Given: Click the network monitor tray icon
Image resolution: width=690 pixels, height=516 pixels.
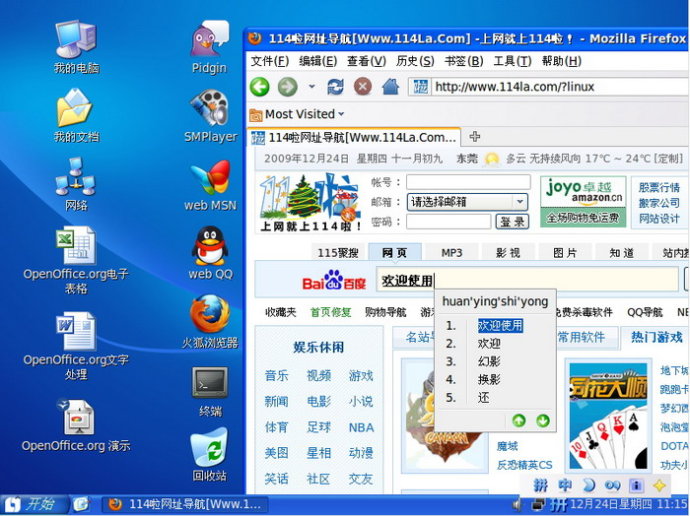Looking at the screenshot, I should coord(538,504).
